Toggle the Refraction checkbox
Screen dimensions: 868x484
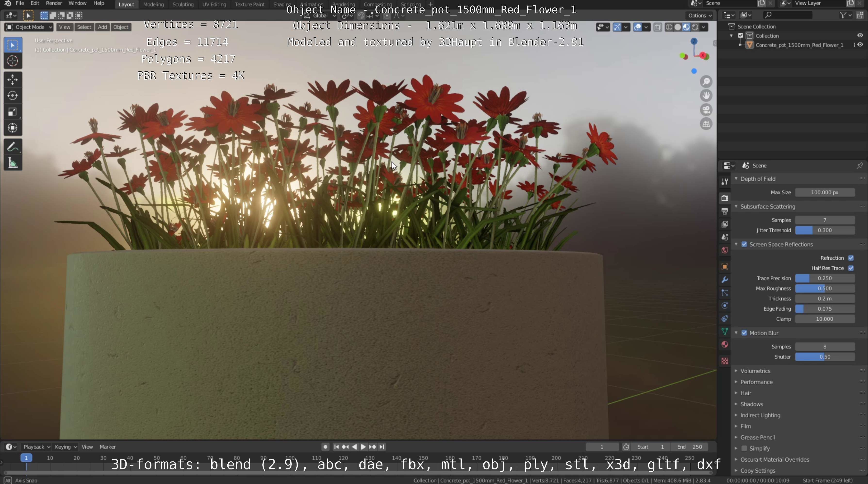click(x=851, y=258)
